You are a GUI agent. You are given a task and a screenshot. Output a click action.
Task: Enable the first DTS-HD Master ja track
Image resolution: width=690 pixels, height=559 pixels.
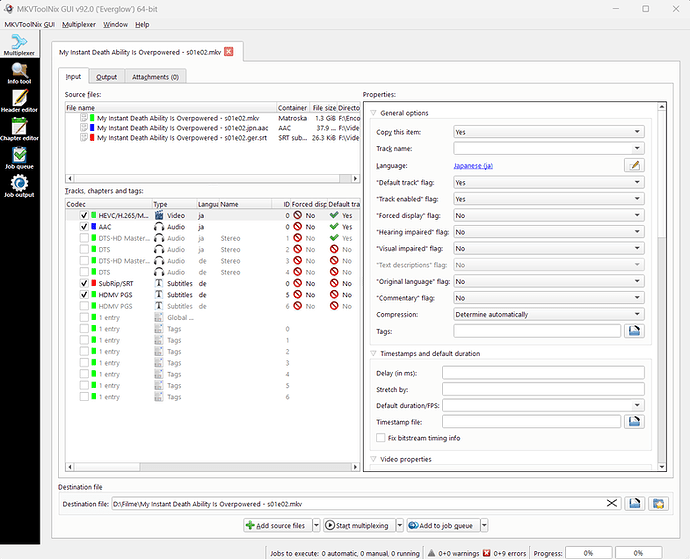pyautogui.click(x=84, y=238)
